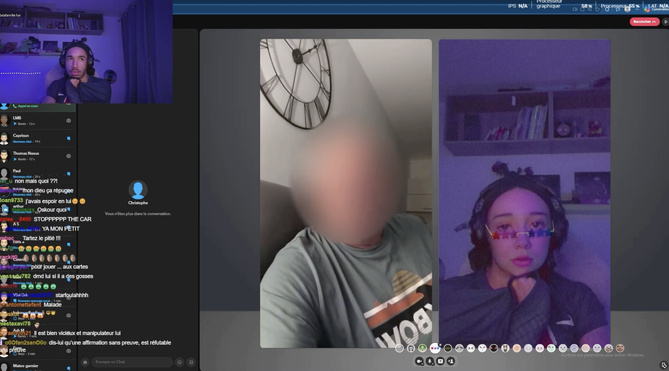The width and height of the screenshot is (669, 371).
Task: Click the icon in bottom-right screen corner
Action: click(x=663, y=365)
